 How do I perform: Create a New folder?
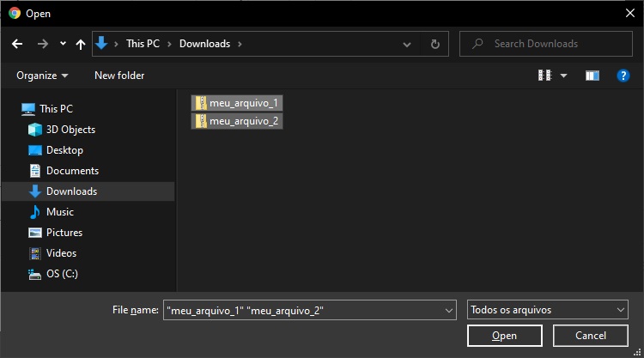tap(119, 76)
